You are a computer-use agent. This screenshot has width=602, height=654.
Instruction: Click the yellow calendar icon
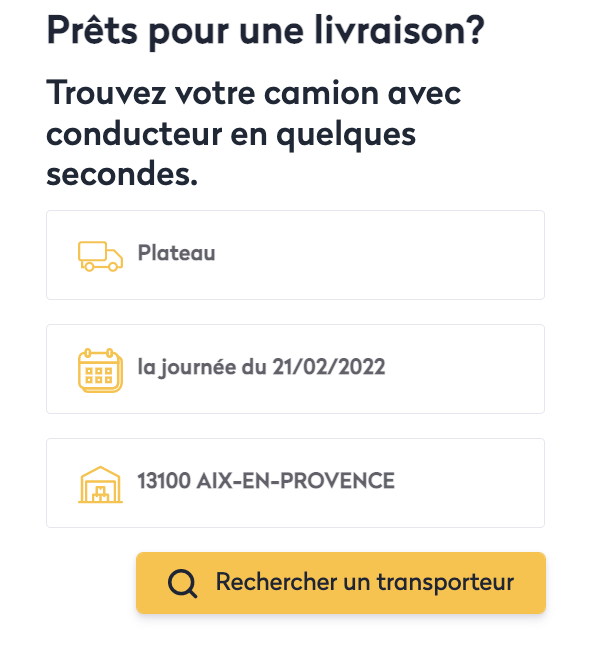(100, 369)
